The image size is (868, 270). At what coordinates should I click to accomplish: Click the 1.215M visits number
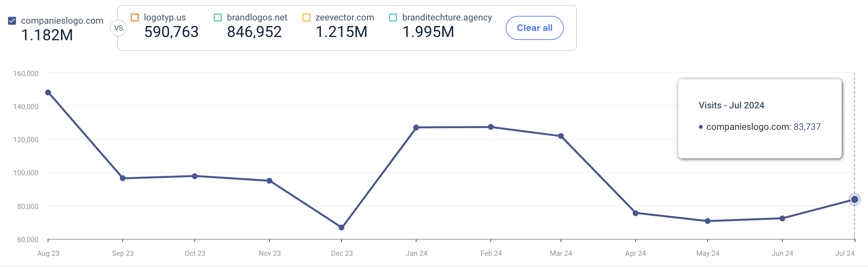click(342, 32)
